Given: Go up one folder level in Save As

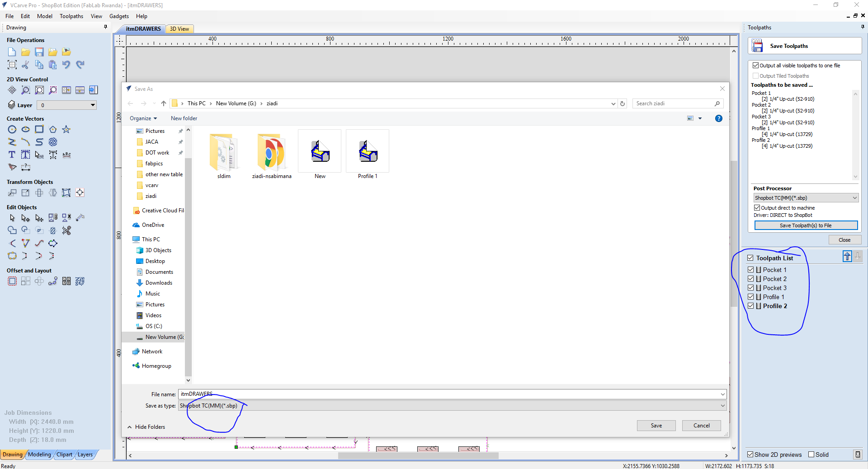Looking at the screenshot, I should click(164, 103).
